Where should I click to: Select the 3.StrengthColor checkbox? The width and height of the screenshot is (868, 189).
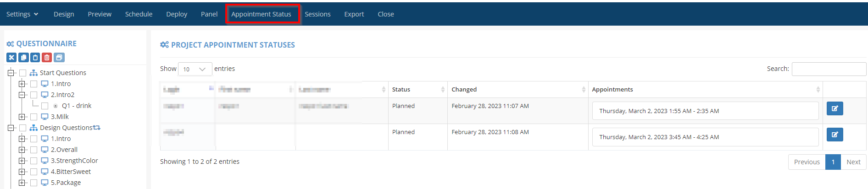coord(34,161)
